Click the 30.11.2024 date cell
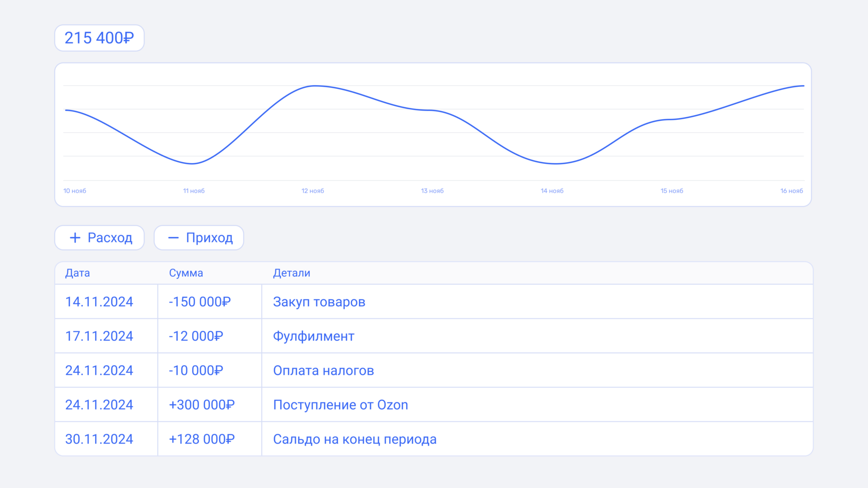Screen dimensions: 868x488 coord(99,439)
